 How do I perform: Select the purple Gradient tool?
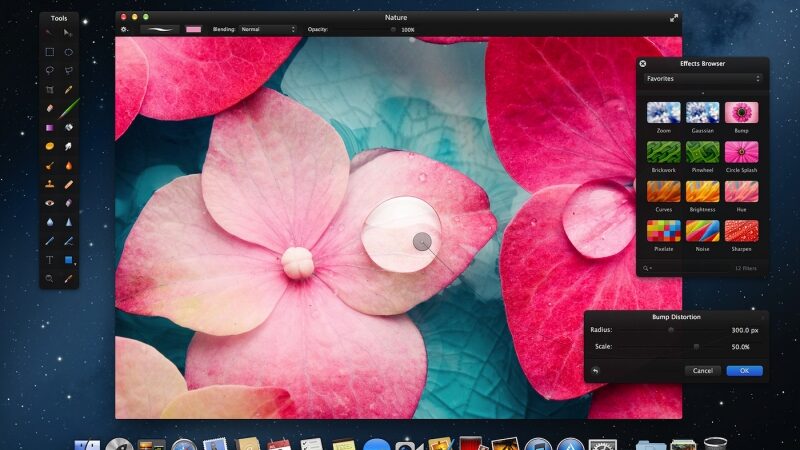(x=49, y=128)
